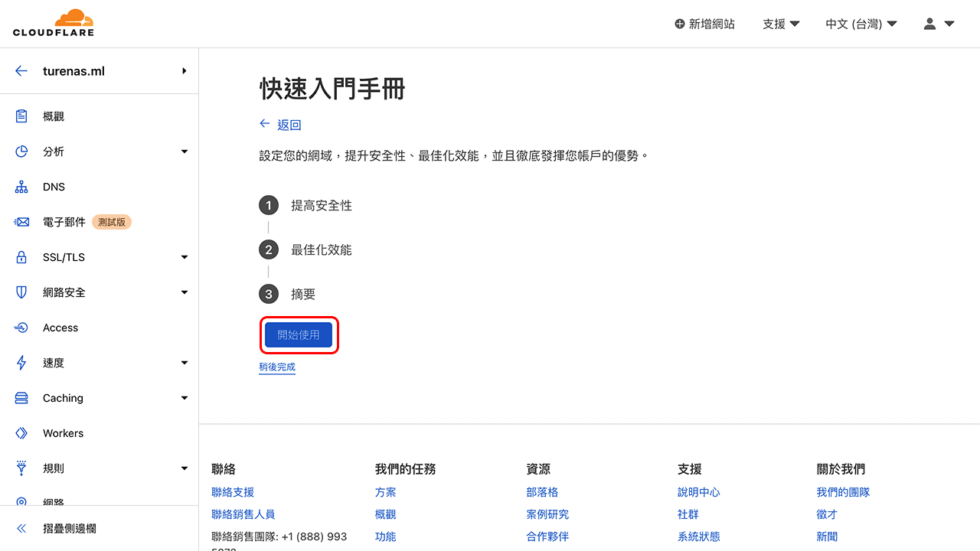This screenshot has width=980, height=551.
Task: Open the 聯絡支援 footer link
Action: (x=232, y=492)
